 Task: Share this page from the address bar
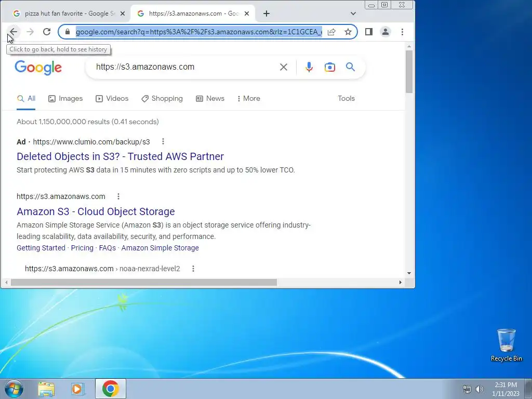pyautogui.click(x=331, y=32)
